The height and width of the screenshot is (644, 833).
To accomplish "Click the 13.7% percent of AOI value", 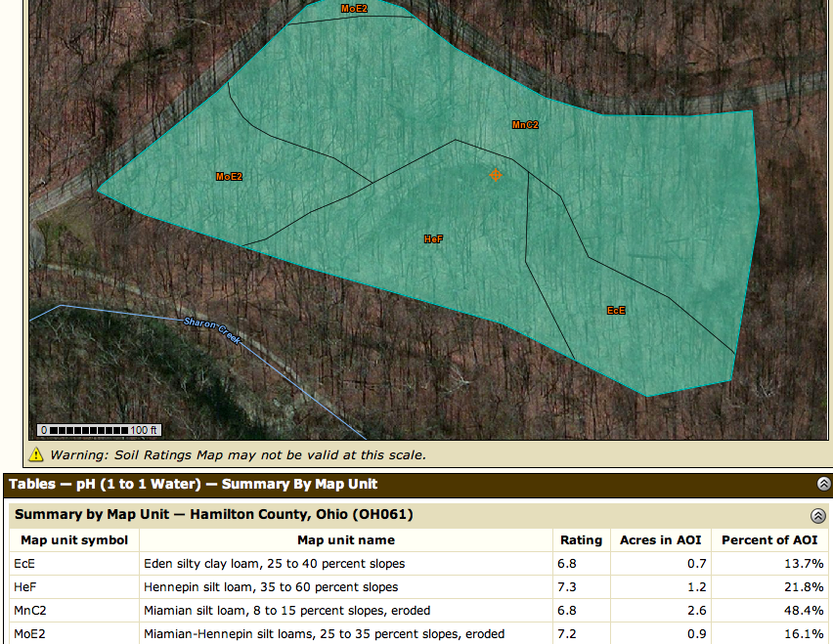I will click(804, 564).
